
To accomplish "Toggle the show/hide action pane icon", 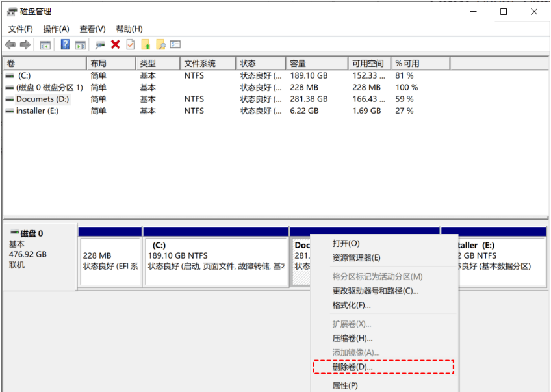I will 81,45.
